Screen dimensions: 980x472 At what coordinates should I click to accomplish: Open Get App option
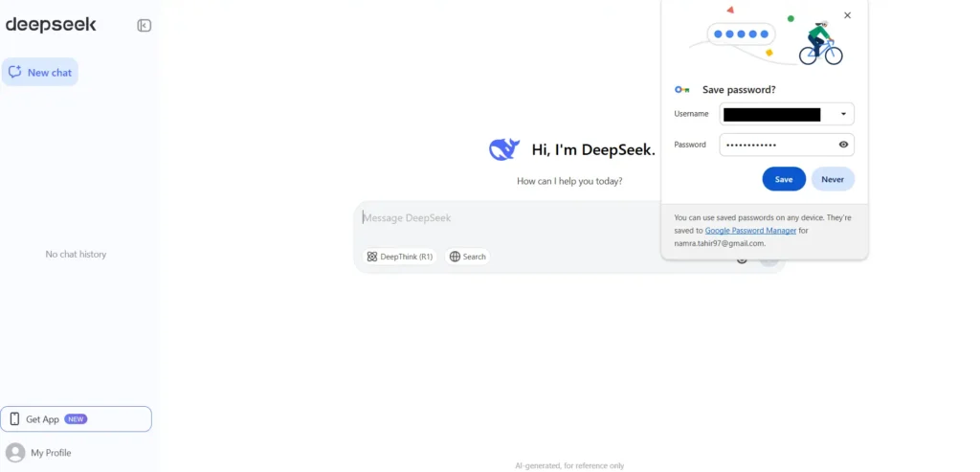pos(76,418)
